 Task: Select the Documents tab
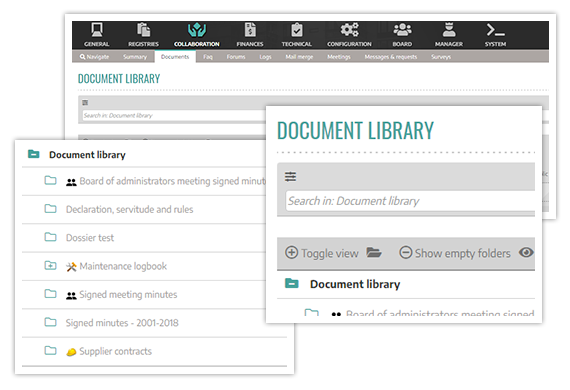click(175, 57)
